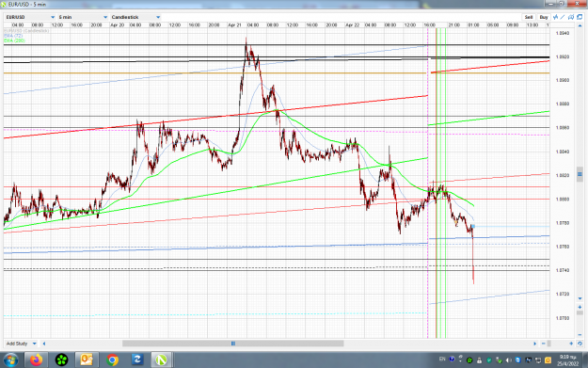Open the Candlestick chart type dropdown
This screenshot has width=588, height=368.
click(135, 17)
